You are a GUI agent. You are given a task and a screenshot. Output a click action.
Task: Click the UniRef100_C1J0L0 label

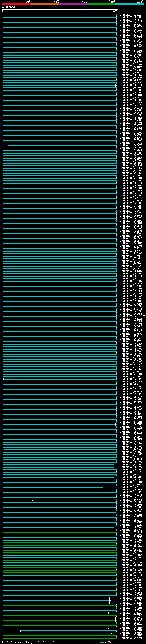pos(131,357)
